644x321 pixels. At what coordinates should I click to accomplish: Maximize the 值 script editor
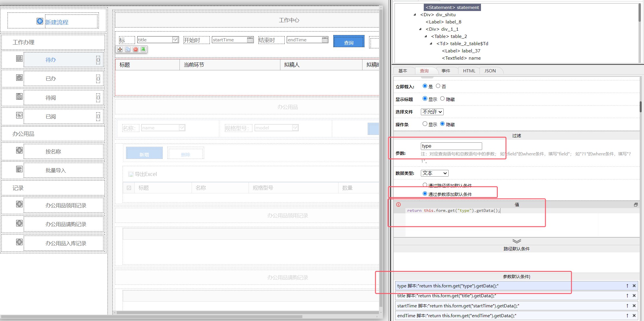tap(636, 205)
